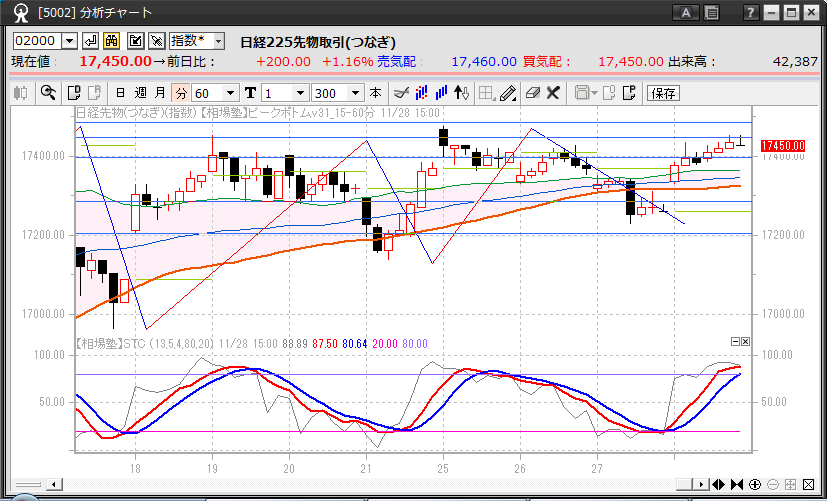Toggle the minute (分) timeframe button
The height and width of the screenshot is (501, 827).
(181, 93)
